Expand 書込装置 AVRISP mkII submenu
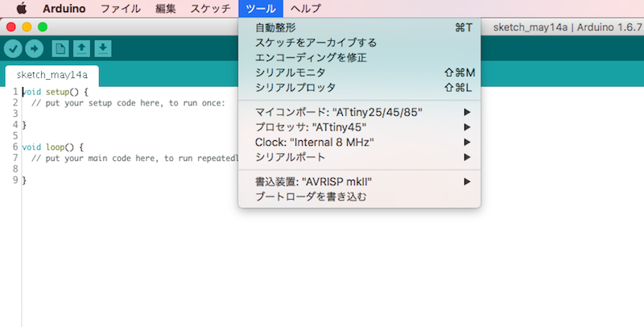 click(x=359, y=181)
